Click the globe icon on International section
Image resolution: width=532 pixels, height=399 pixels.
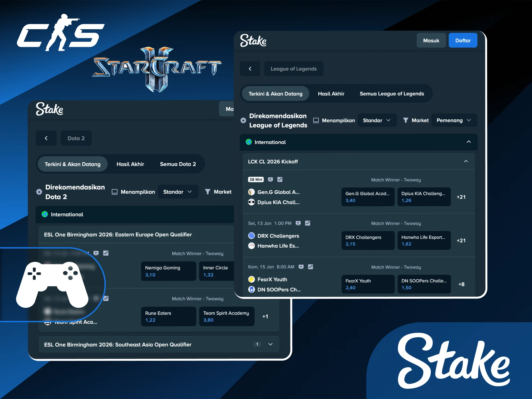(x=249, y=142)
